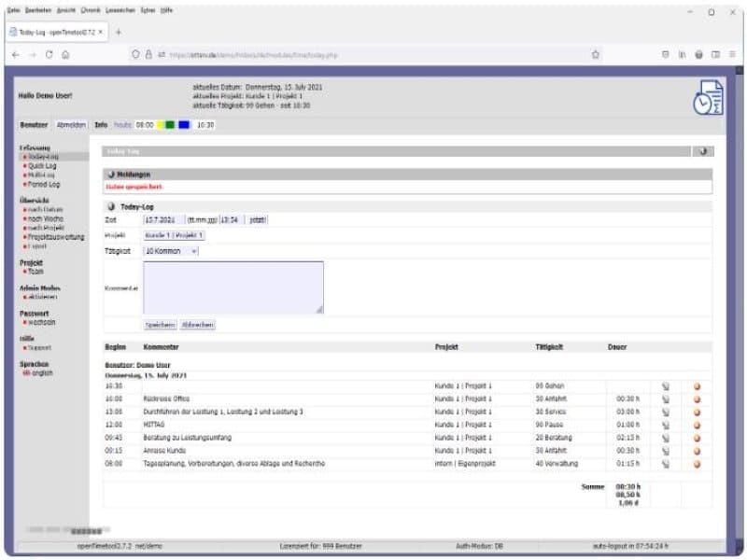747x560 pixels.
Task: Click the jetzt! button next to the time field
Action: [x=258, y=220]
